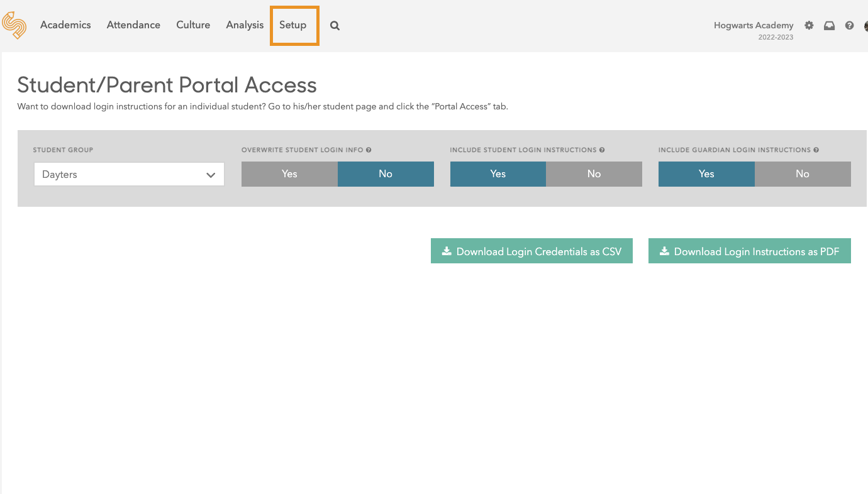
Task: Click help icon beside Include Student Login Instructions
Action: point(602,150)
